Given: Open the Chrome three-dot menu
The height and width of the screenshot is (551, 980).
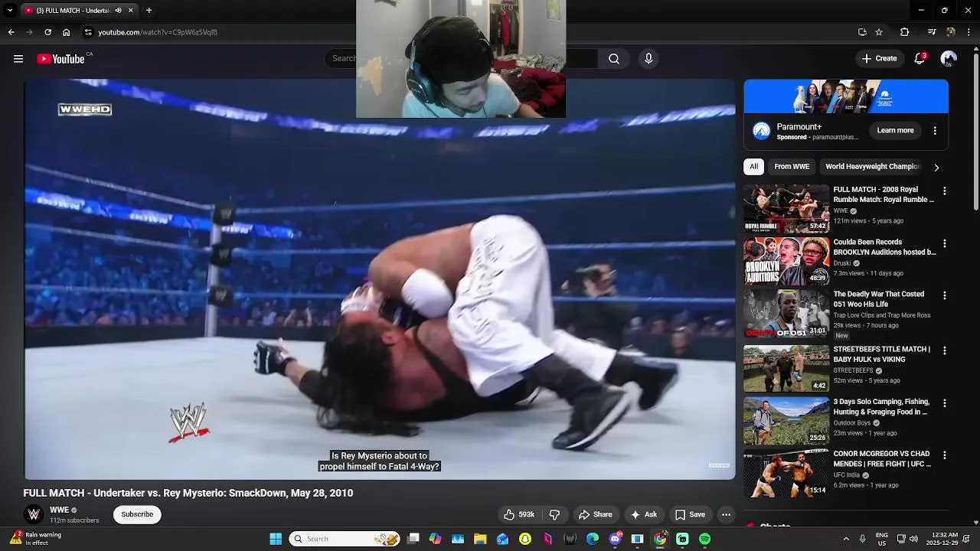Looking at the screenshot, I should click(969, 32).
